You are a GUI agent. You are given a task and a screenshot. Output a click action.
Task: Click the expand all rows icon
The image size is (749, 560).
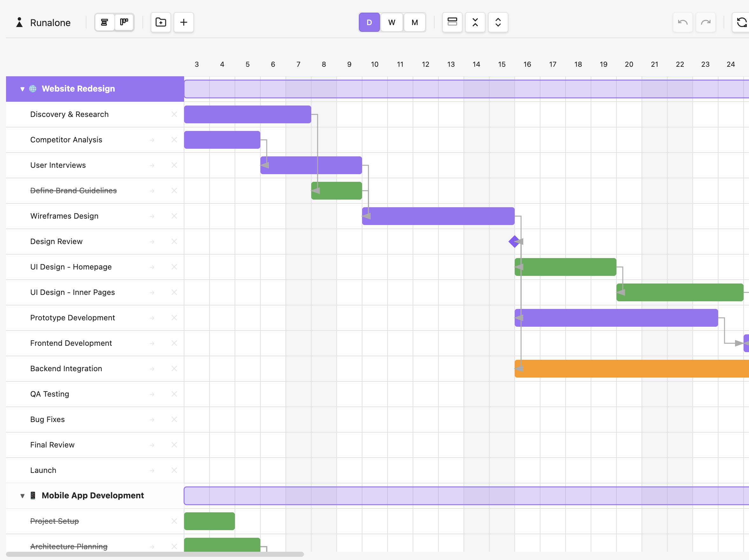click(x=498, y=22)
